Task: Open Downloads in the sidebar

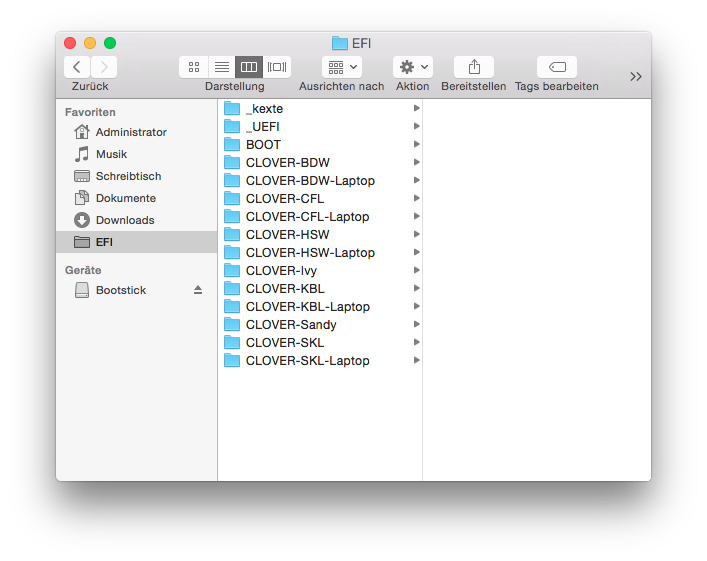Action: coord(137,220)
